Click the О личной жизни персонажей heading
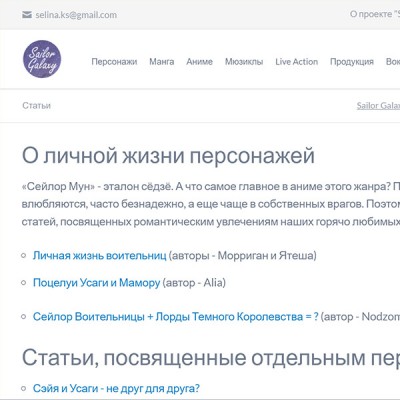 [x=168, y=156]
